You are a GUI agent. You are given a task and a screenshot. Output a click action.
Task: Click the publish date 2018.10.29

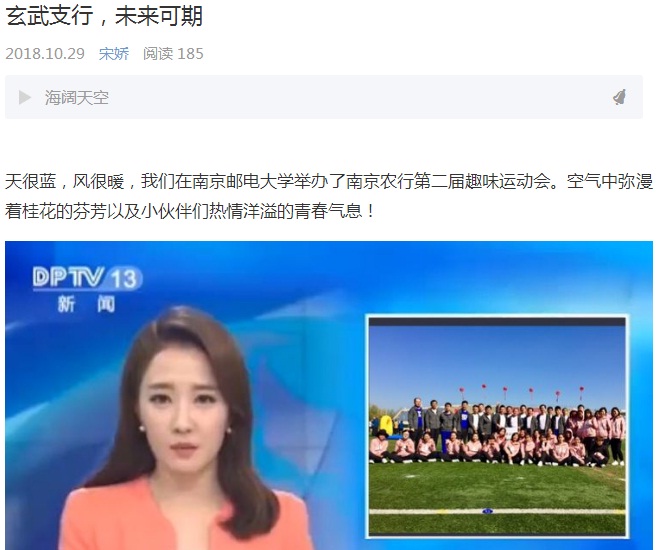(45, 54)
